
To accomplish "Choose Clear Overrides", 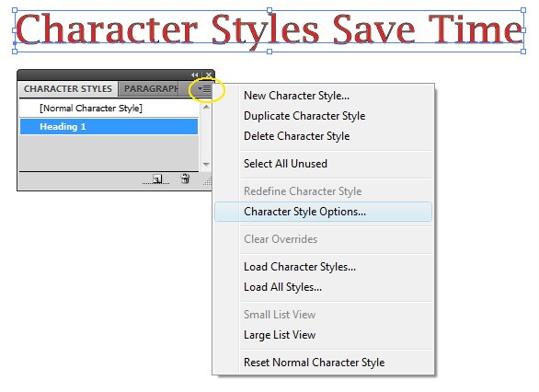I will click(x=323, y=238).
